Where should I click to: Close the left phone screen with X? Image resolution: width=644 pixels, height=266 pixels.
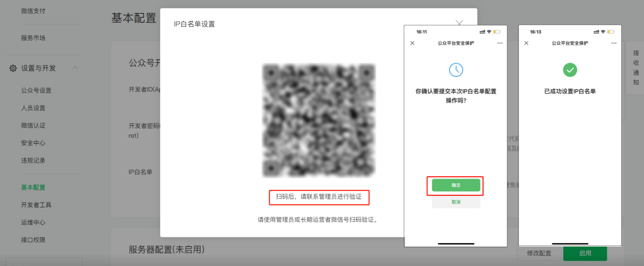pos(412,43)
